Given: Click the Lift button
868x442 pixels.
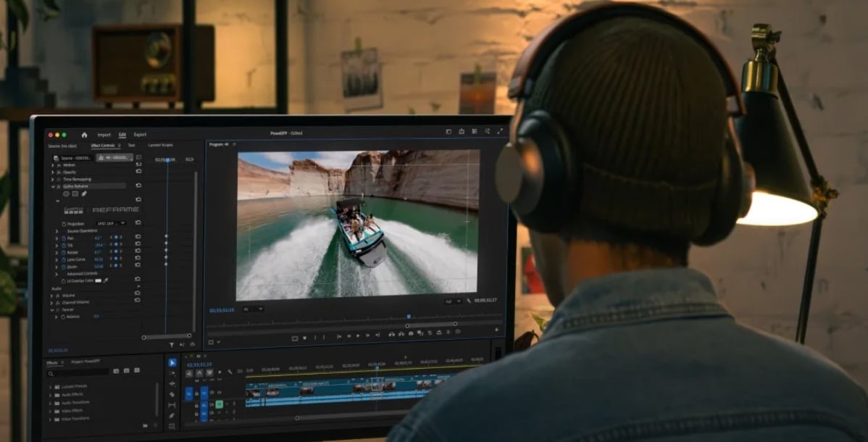Looking at the screenshot, I should pyautogui.click(x=391, y=334).
